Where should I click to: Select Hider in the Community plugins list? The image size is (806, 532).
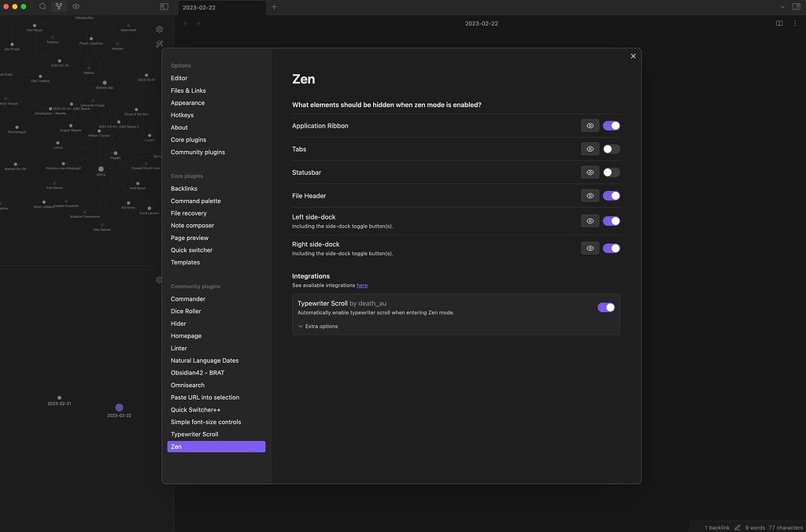178,323
